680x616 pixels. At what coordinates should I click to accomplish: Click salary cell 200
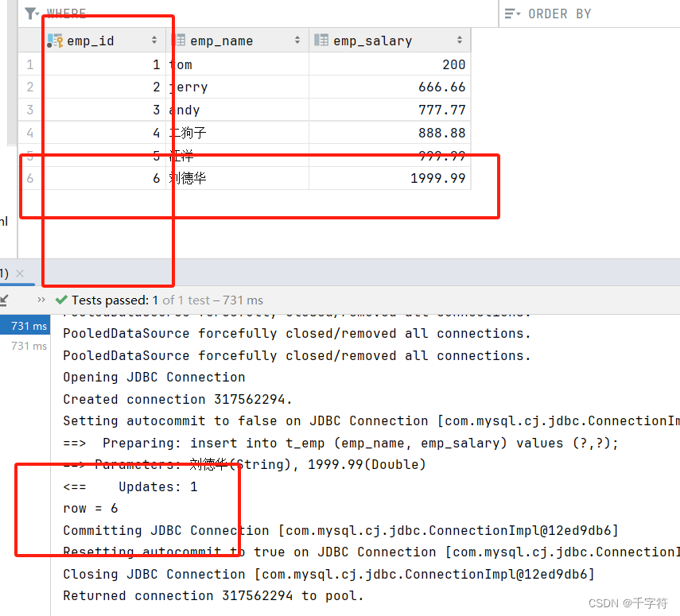click(x=390, y=64)
